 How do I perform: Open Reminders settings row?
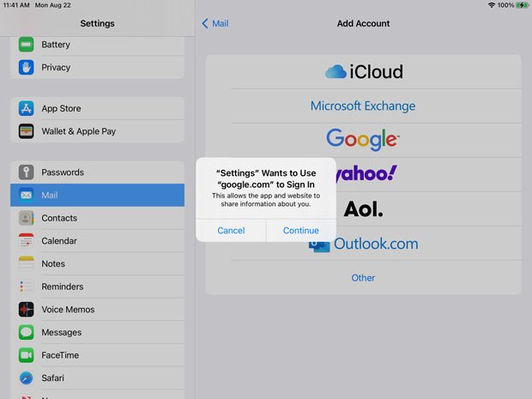coord(97,287)
